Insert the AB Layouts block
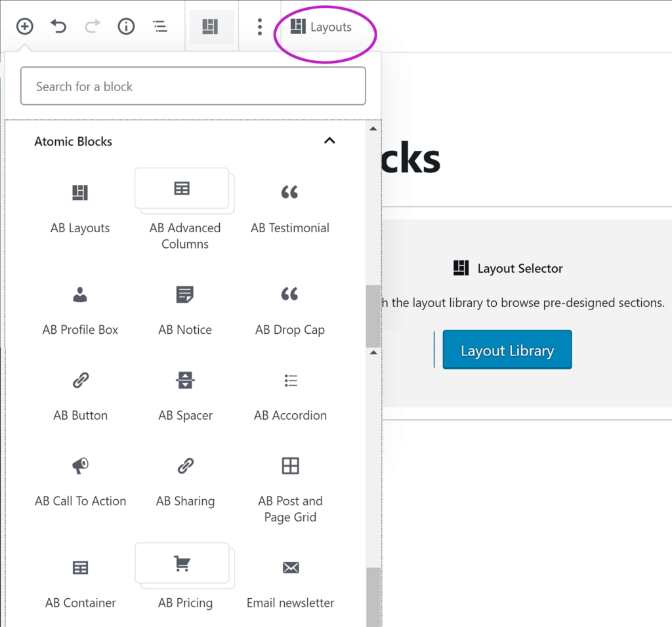The image size is (672, 627). [80, 210]
